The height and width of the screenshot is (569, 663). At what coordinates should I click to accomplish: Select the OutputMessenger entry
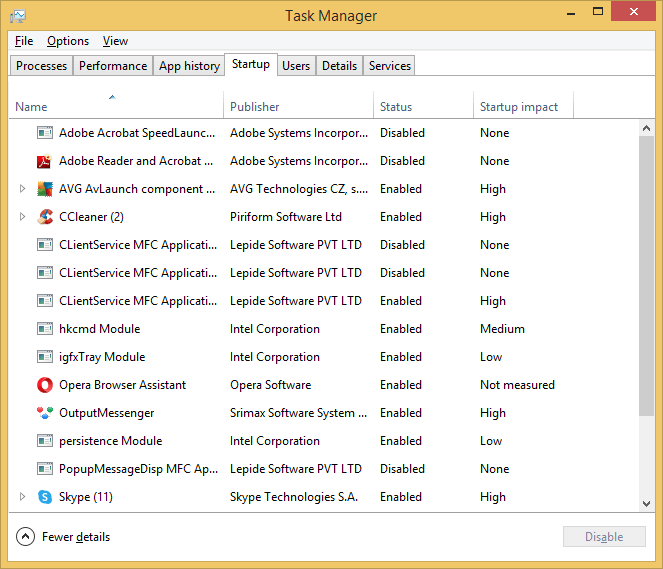click(107, 413)
